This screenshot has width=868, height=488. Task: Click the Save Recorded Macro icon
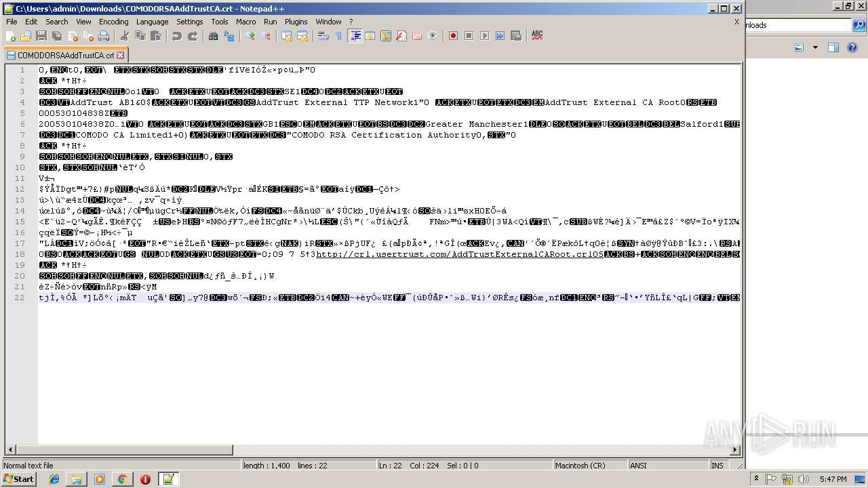tap(516, 36)
